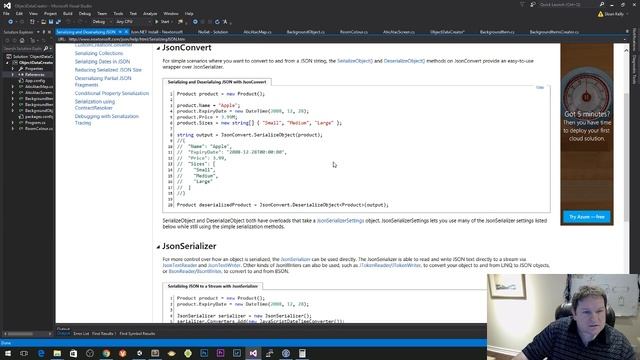Click the SerializeObject() link
The width and height of the screenshot is (640, 360).
355,61
